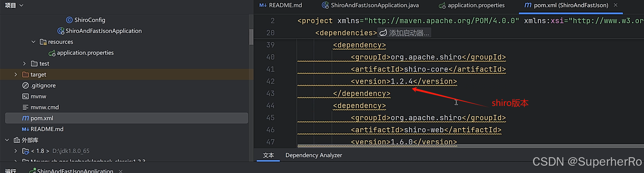Click the ShiroConfig class icon
The image size is (644, 173).
pyautogui.click(x=69, y=20)
